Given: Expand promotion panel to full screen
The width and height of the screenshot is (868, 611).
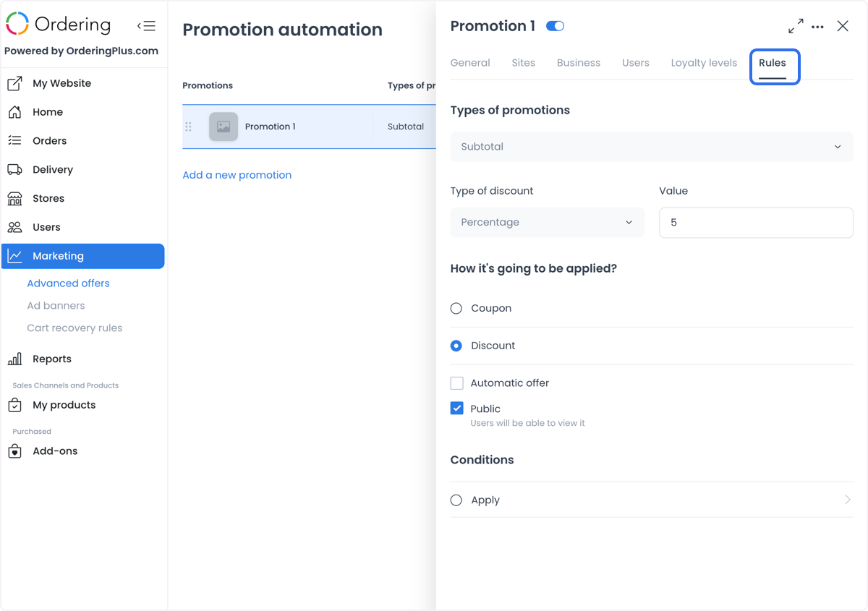Looking at the screenshot, I should click(796, 26).
